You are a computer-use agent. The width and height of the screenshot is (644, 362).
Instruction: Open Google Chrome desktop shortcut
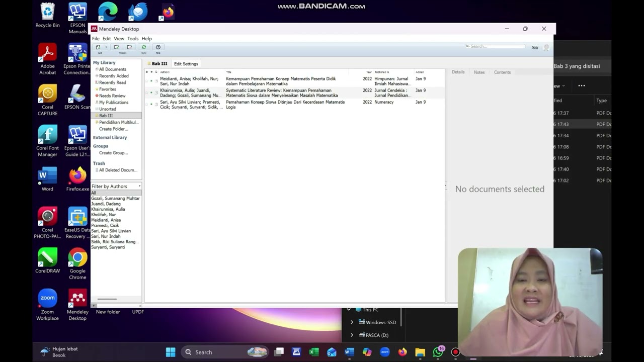click(x=77, y=263)
